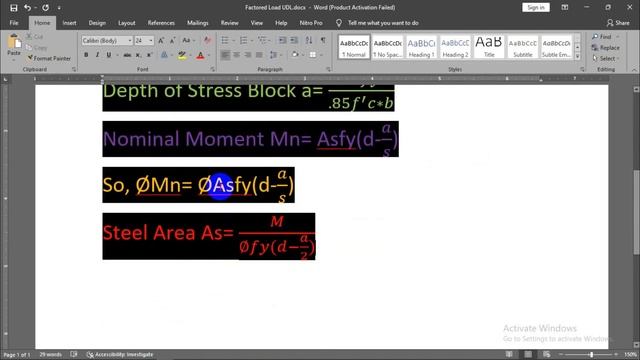The width and height of the screenshot is (640, 360).
Task: Apply the Title style
Action: point(489,47)
